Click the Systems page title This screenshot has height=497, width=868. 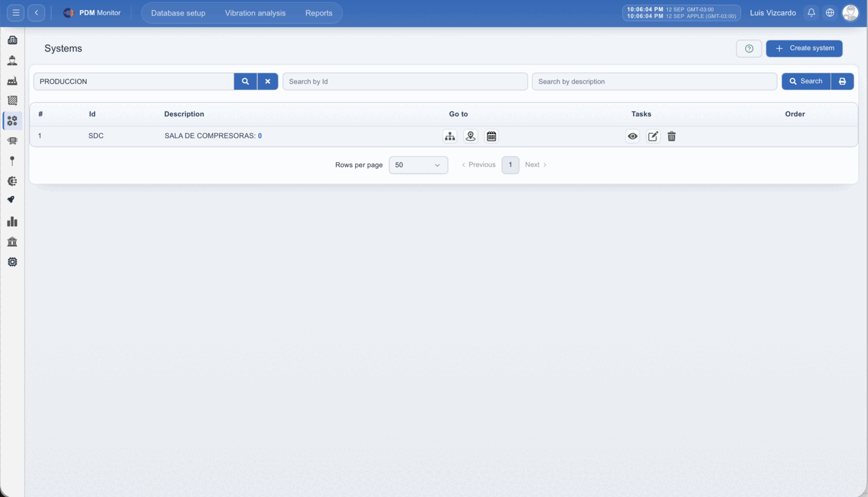[x=63, y=48]
